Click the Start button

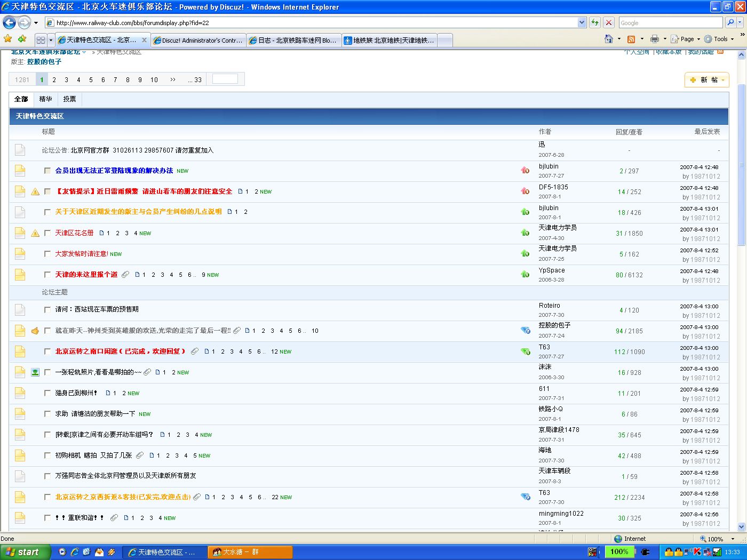pyautogui.click(x=25, y=552)
